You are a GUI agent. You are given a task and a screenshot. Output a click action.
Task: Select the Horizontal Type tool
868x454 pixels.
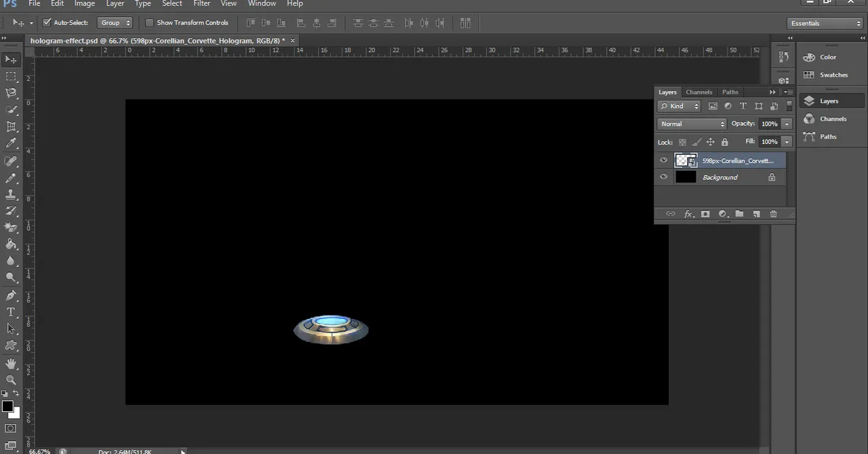coord(11,312)
